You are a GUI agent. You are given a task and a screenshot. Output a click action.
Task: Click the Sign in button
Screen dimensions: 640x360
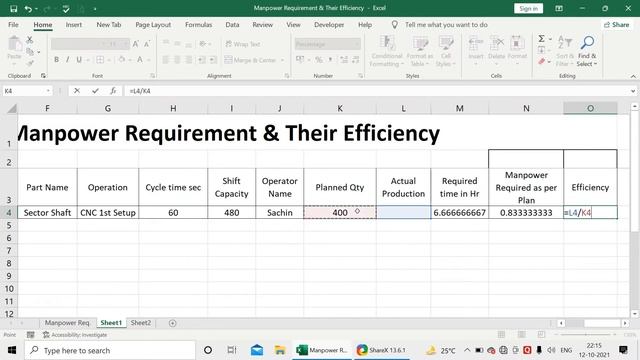tap(528, 9)
